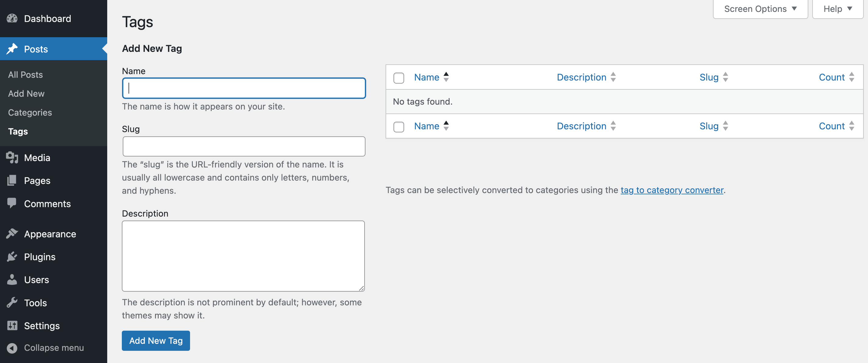Click inside the Description text area
Viewport: 868px width, 363px height.
click(x=243, y=256)
